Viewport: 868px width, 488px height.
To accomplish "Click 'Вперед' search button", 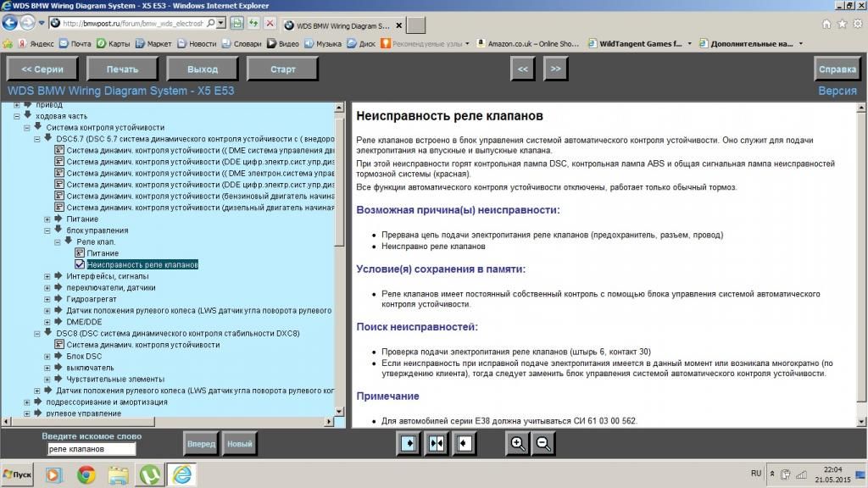I will [x=201, y=444].
